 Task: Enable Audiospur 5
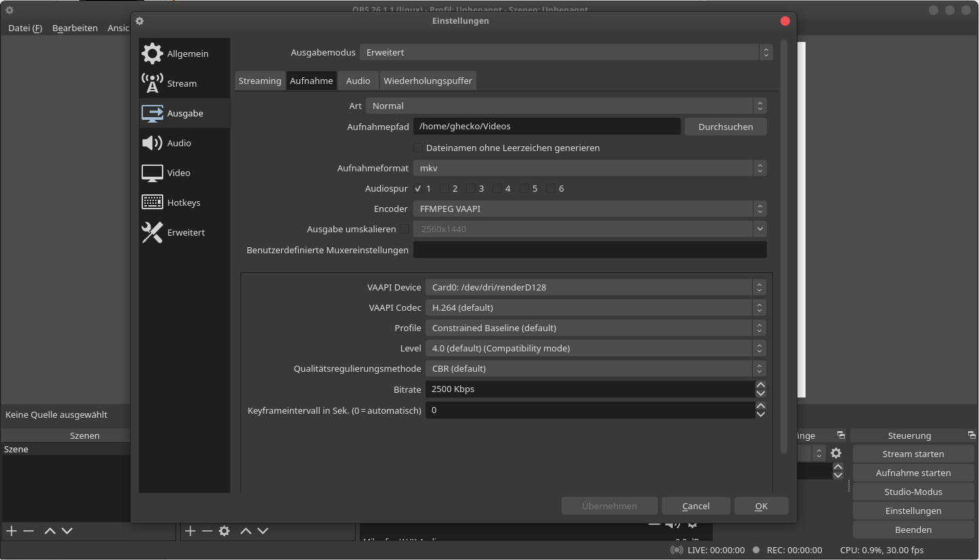click(524, 188)
